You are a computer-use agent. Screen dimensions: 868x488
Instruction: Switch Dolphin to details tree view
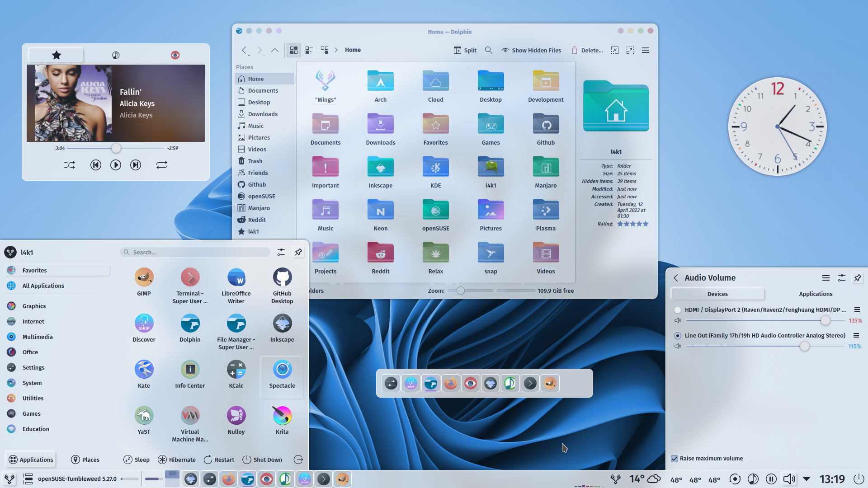click(x=325, y=50)
